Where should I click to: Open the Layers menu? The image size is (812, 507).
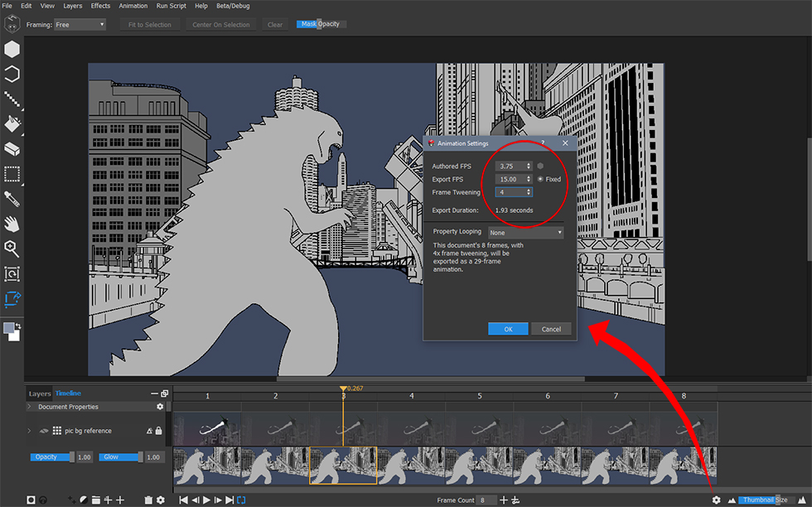[73, 6]
